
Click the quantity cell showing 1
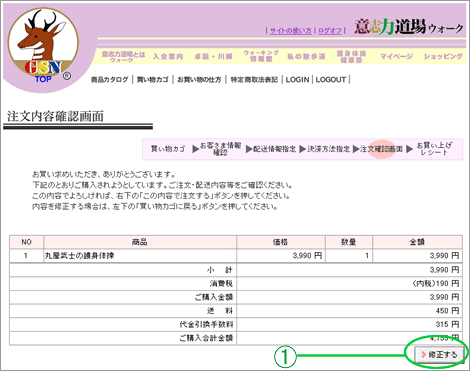(x=349, y=256)
